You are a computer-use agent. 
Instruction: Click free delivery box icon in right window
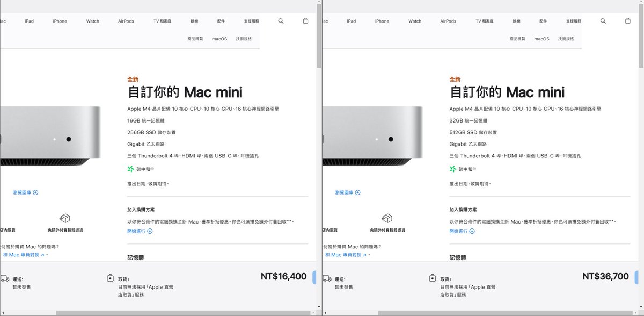[x=387, y=218]
